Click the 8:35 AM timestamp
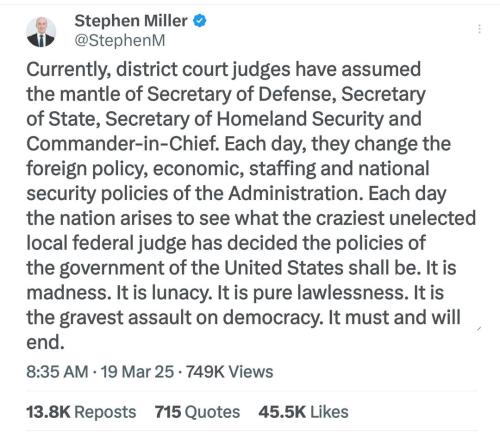The height and width of the screenshot is (437, 500). [x=57, y=372]
